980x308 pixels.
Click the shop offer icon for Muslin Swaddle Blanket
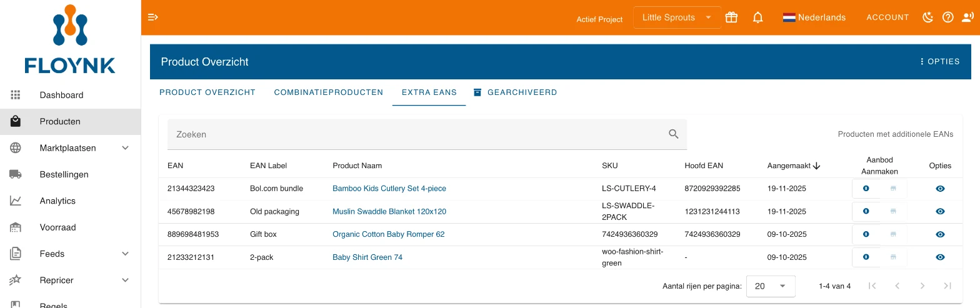click(893, 211)
